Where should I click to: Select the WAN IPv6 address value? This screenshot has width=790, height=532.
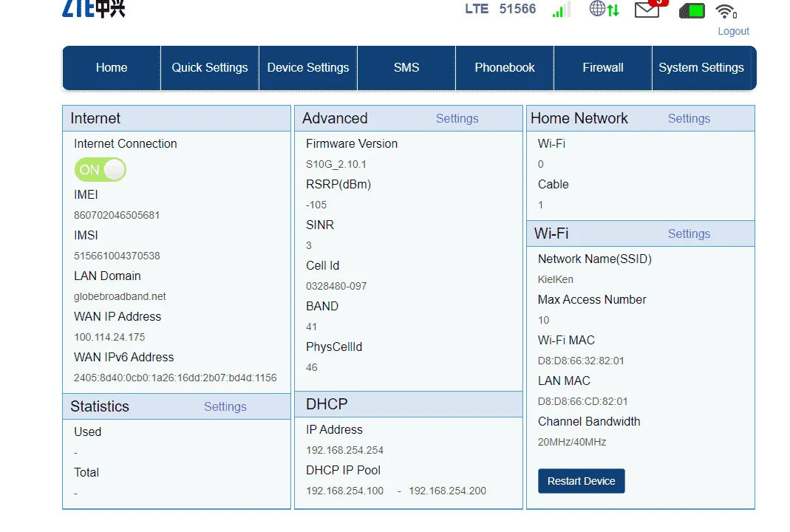(175, 378)
